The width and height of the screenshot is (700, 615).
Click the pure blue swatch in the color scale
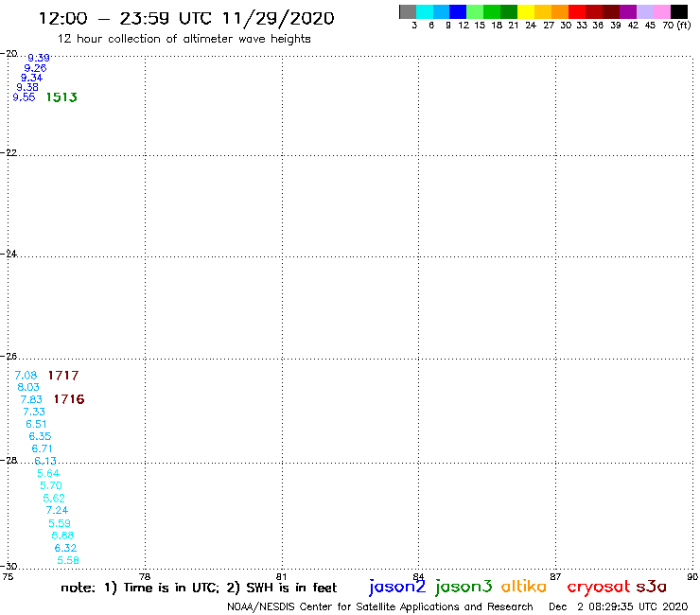459,11
